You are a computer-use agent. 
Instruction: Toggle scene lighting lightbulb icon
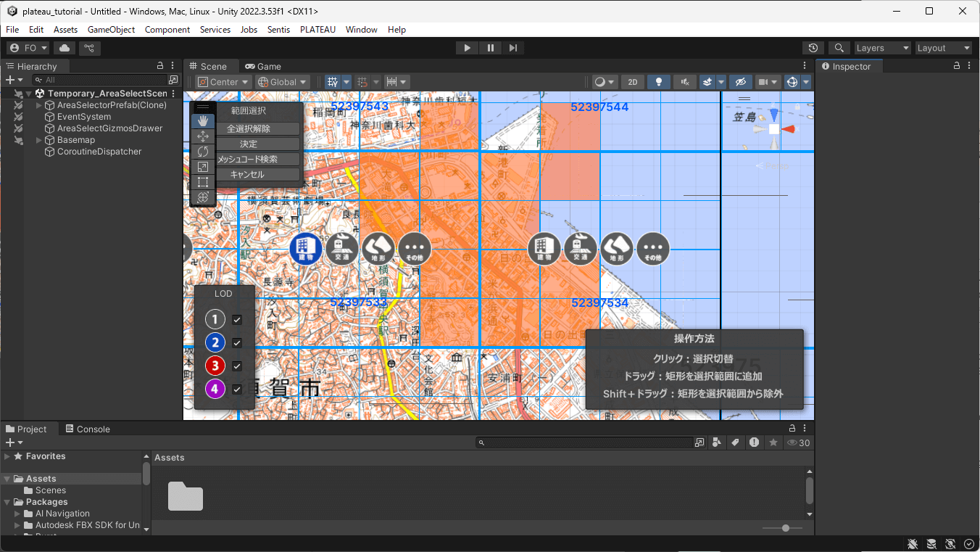(x=658, y=82)
